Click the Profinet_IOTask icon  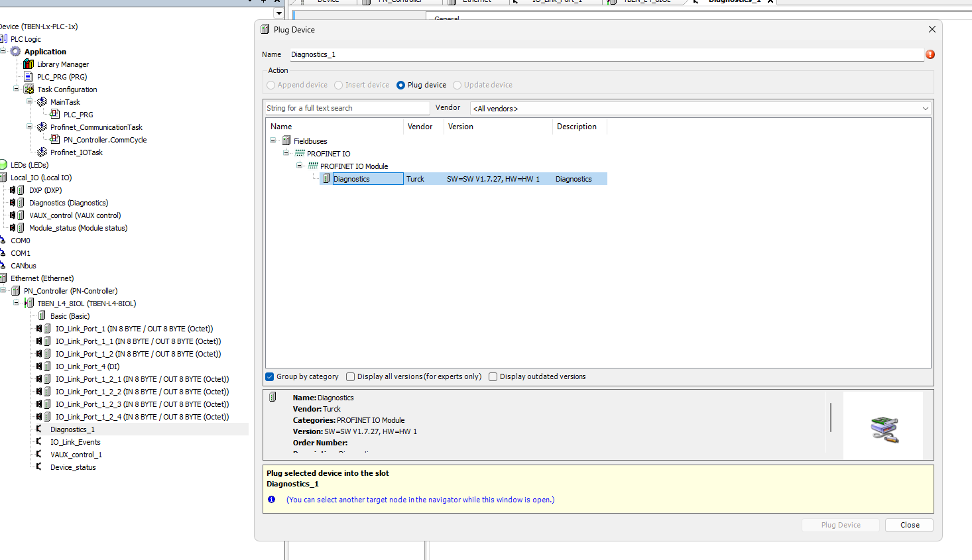click(42, 152)
